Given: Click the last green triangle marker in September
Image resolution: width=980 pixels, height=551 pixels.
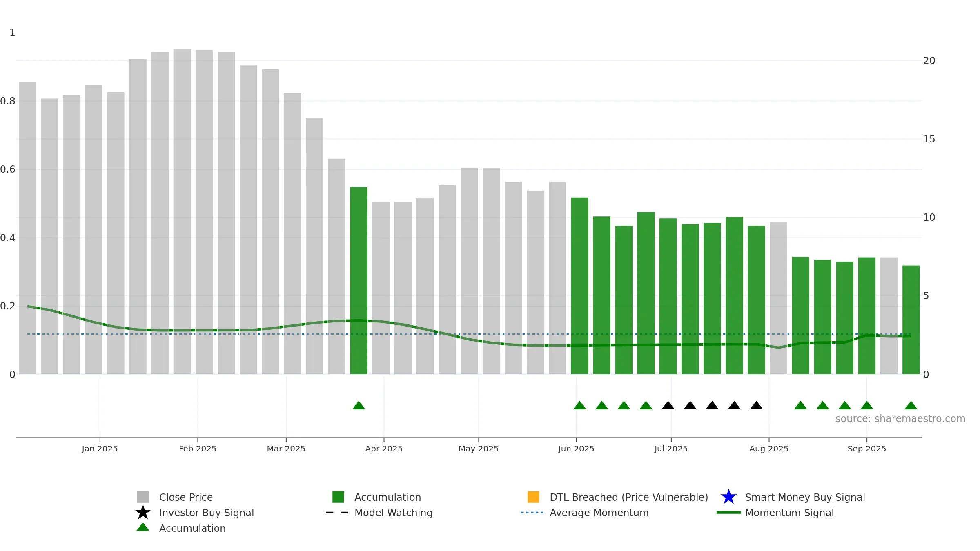Looking at the screenshot, I should click(x=911, y=405).
